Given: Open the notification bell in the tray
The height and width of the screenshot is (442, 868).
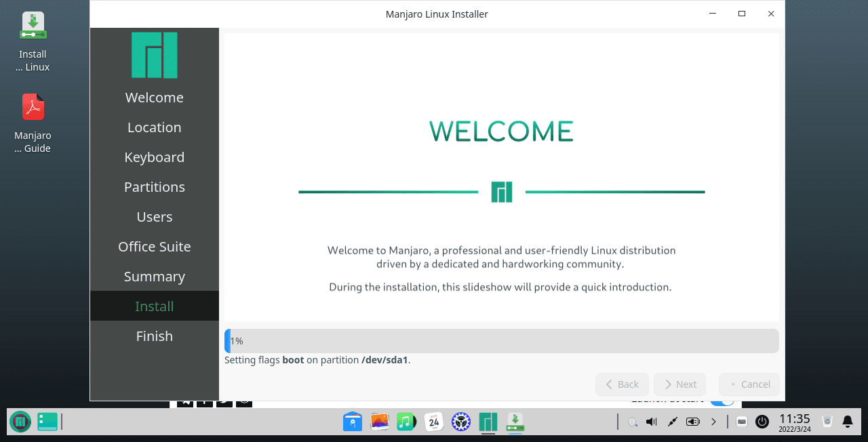Looking at the screenshot, I should [848, 422].
